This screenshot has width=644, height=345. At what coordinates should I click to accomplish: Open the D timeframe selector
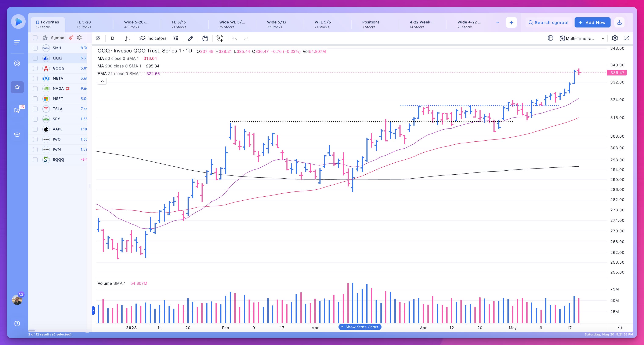[112, 38]
